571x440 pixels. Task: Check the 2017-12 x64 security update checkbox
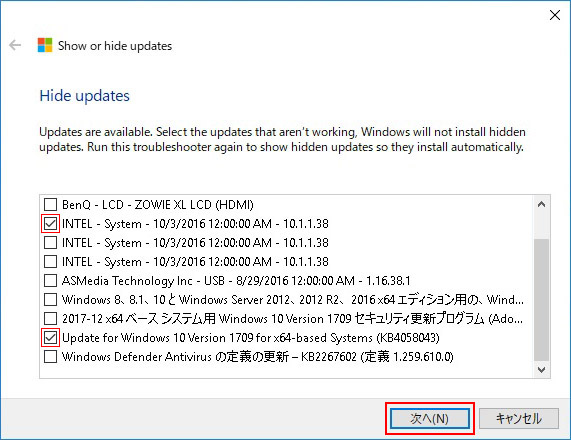[x=50, y=319]
